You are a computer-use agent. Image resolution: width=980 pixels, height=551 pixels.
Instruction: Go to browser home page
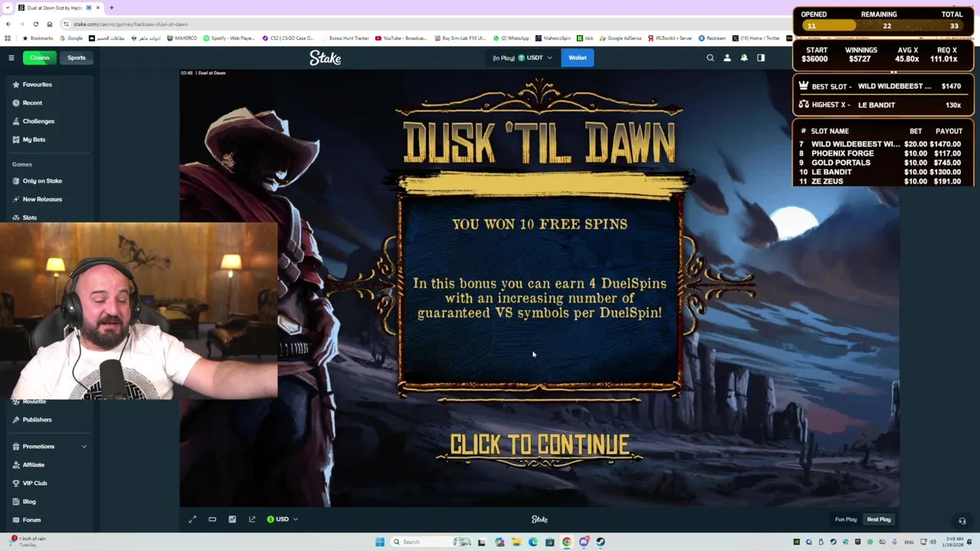[49, 24]
